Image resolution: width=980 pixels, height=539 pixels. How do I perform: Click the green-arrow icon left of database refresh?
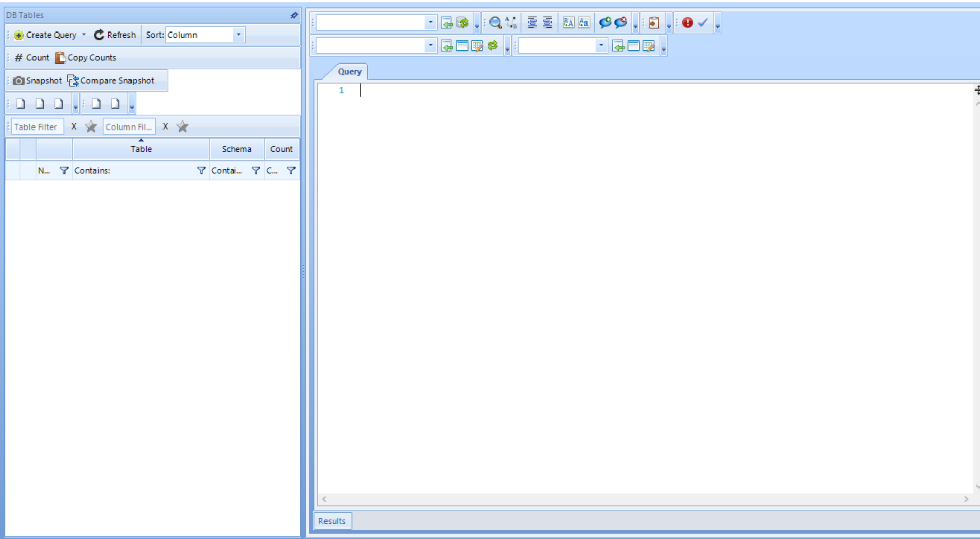(x=447, y=22)
